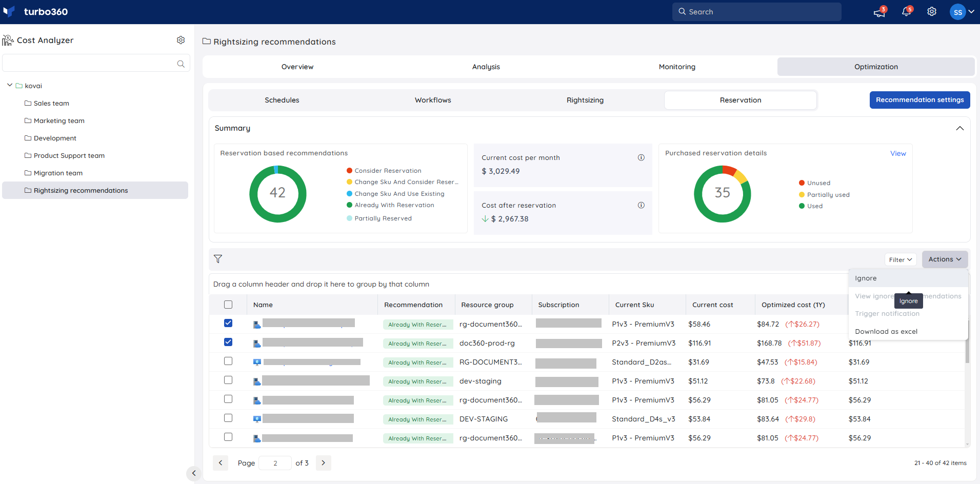The height and width of the screenshot is (484, 980).
Task: Open the Filter dropdown
Action: (901, 259)
